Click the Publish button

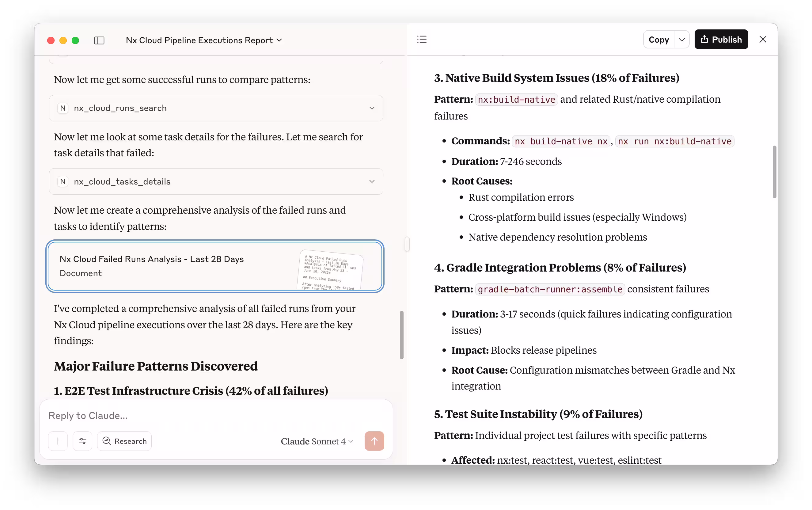[721, 40]
